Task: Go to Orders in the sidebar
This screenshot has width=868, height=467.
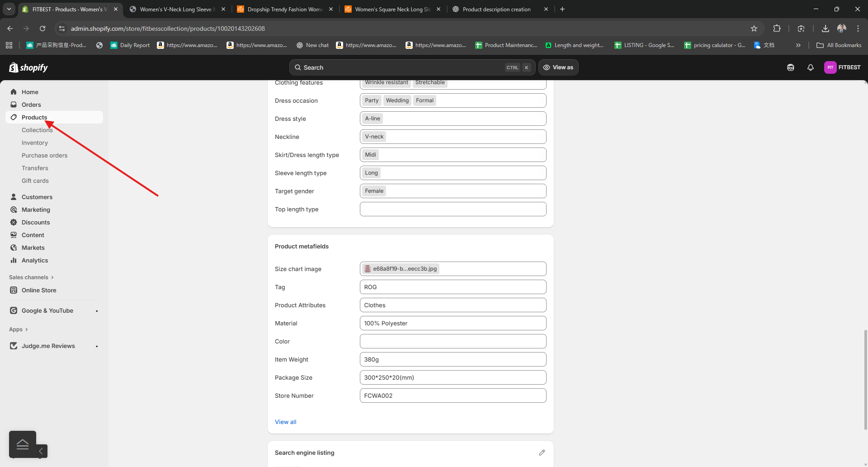Action: (31, 105)
